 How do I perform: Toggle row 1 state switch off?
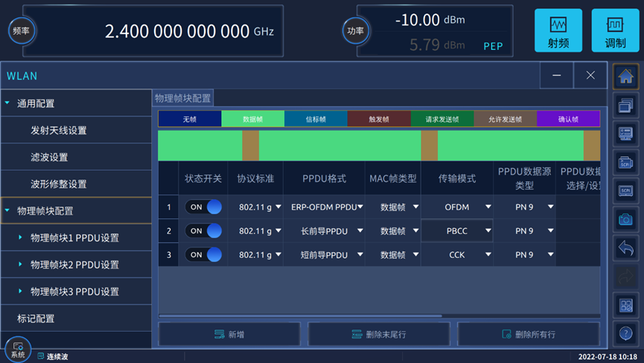(203, 206)
